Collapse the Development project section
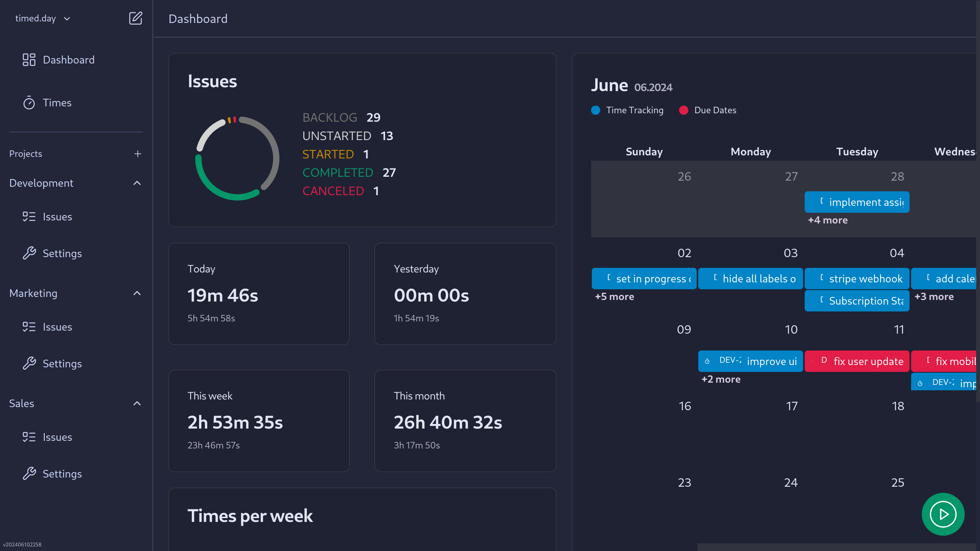This screenshot has height=551, width=980. coord(137,183)
